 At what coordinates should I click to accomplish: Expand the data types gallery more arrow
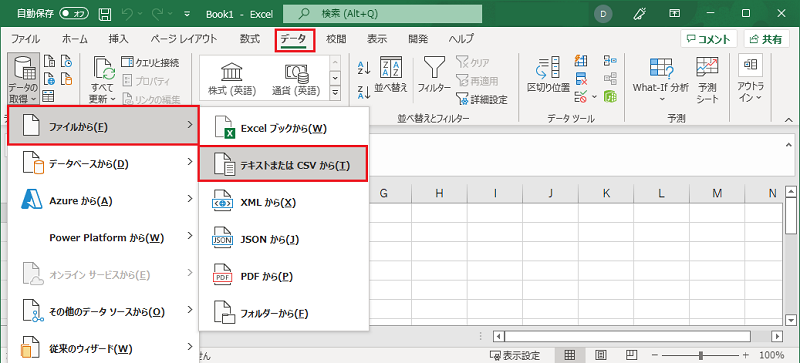335,92
